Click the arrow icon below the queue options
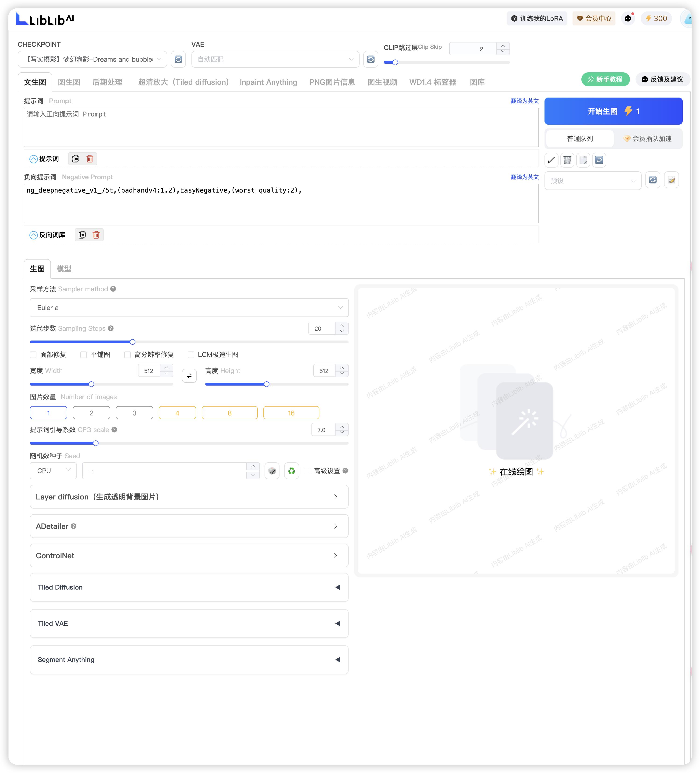Screen dimensions: 700x773 [x=551, y=160]
